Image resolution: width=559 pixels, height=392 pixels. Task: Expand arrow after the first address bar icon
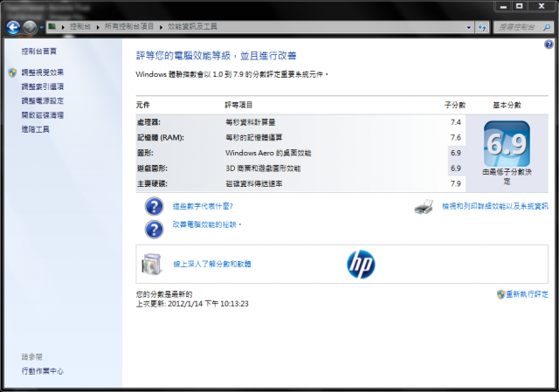tap(63, 27)
